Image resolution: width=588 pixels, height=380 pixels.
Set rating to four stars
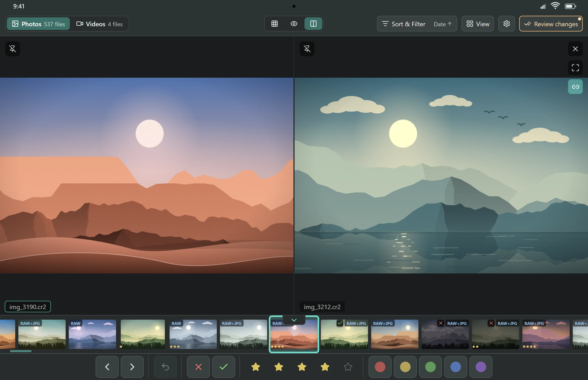(x=325, y=367)
